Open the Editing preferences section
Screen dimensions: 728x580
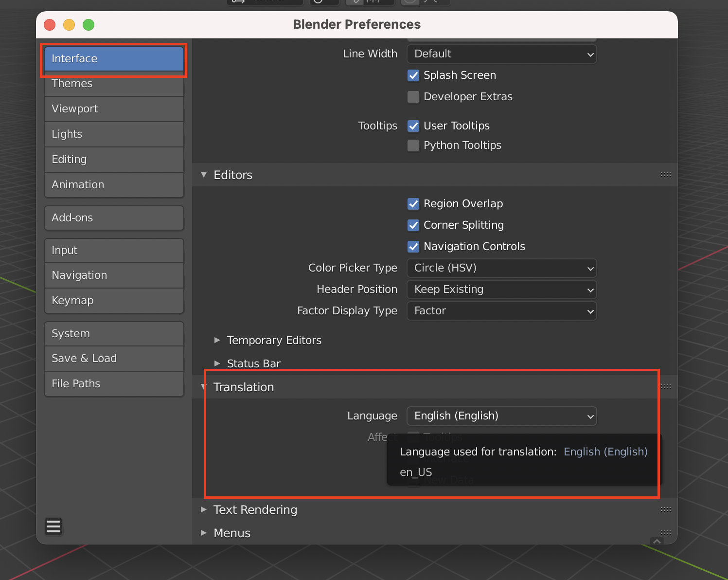[114, 160]
